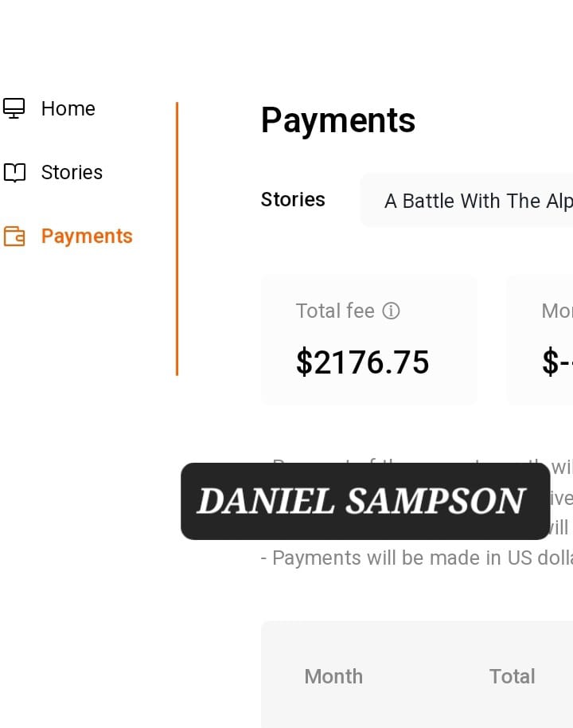Screen dimensions: 573x728
Task: Click the Month column header
Action: 333,676
